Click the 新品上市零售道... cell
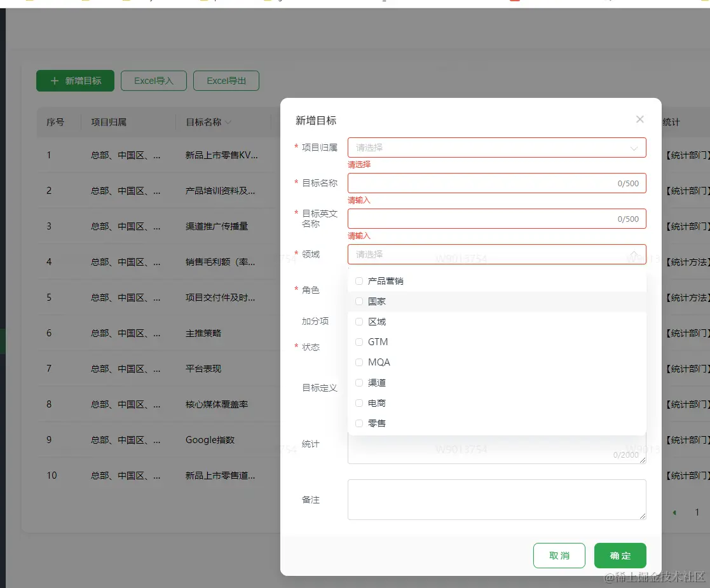Viewport: 710px width, 588px height. click(220, 475)
